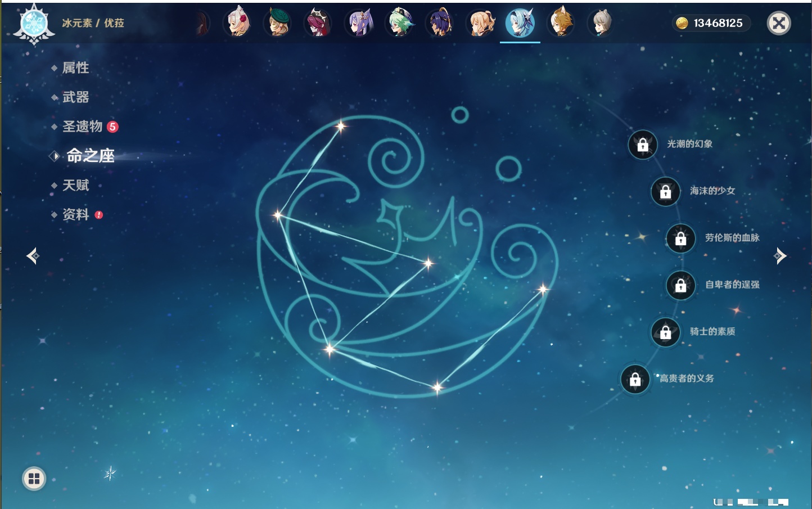Click the gold Mora coin icon
This screenshot has width=812, height=509.
pos(682,23)
